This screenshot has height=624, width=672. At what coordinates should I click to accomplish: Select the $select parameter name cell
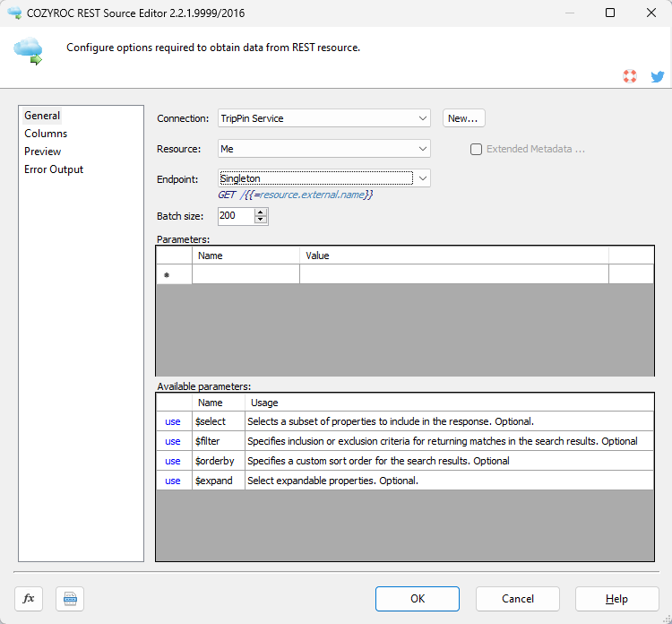point(218,421)
